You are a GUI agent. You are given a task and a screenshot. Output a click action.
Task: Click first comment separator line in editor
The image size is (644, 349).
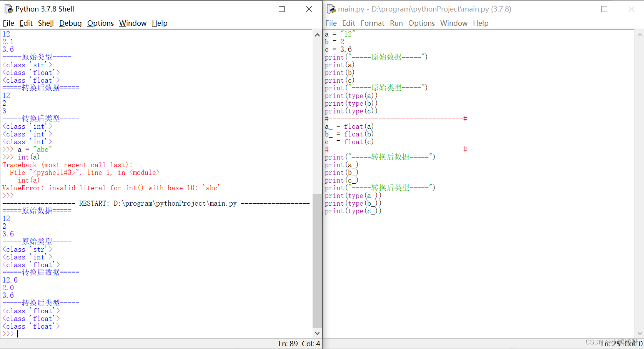(x=396, y=119)
